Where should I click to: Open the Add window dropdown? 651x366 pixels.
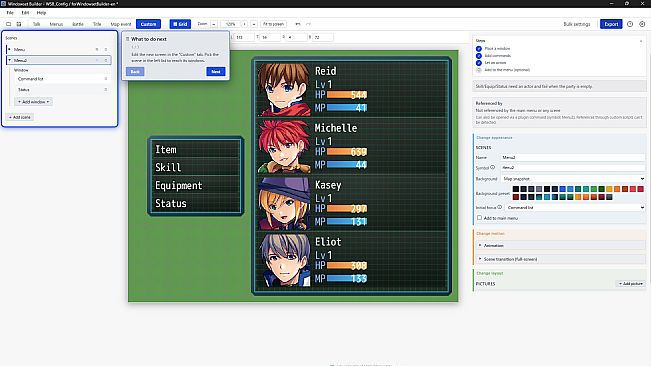[x=33, y=102]
